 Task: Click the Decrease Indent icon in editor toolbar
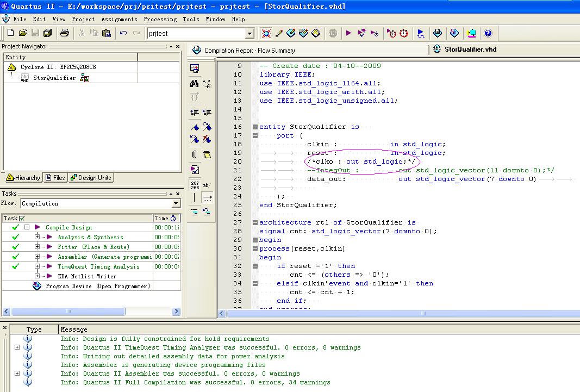tap(207, 111)
